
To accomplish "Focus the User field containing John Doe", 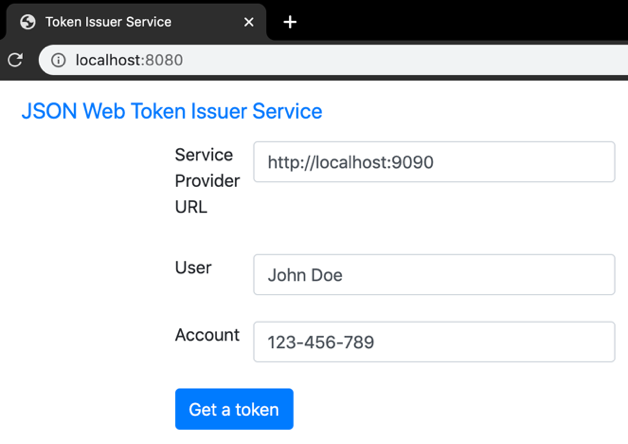I will coord(434,275).
